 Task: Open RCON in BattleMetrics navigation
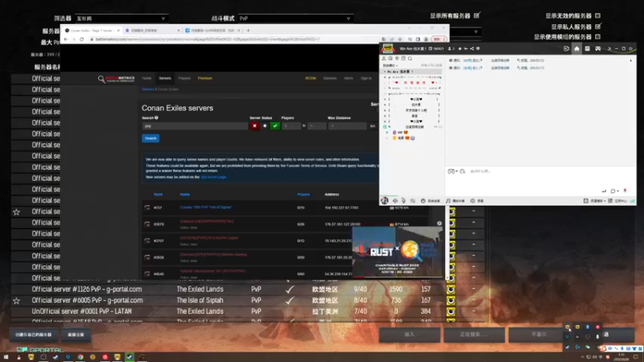tap(311, 78)
